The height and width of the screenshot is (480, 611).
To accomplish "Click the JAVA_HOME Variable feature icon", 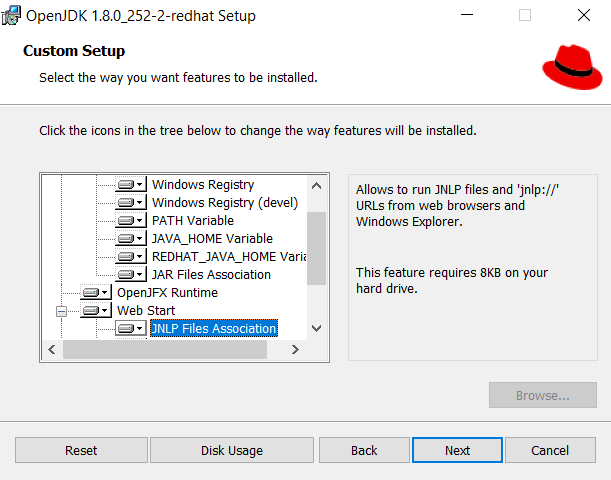I will pyautogui.click(x=130, y=239).
